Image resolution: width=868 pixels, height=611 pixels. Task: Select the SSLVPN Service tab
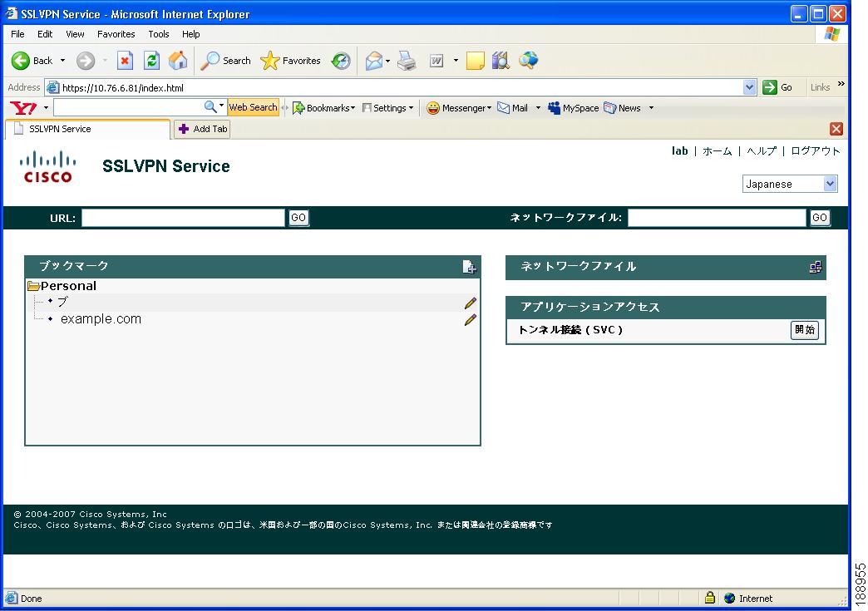(87, 129)
